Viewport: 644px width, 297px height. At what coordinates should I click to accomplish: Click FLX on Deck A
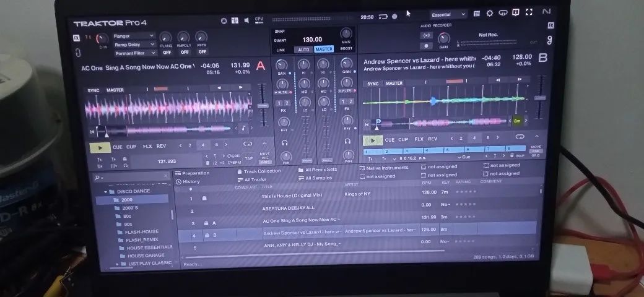click(x=147, y=147)
